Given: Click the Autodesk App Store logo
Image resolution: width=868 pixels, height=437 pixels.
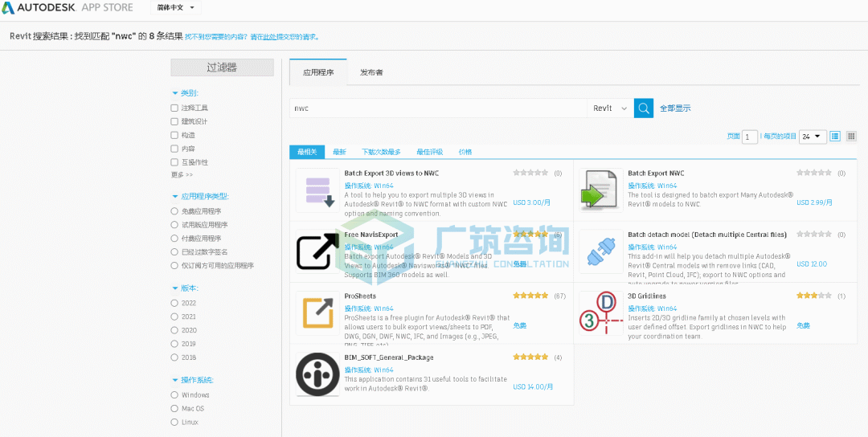Looking at the screenshot, I should point(68,8).
